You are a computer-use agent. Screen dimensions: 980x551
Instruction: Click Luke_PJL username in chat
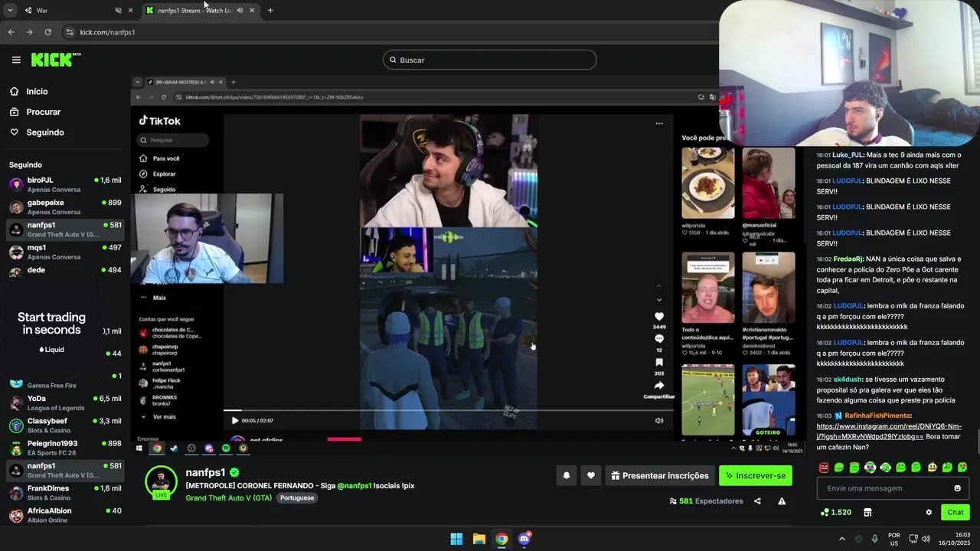click(x=848, y=155)
